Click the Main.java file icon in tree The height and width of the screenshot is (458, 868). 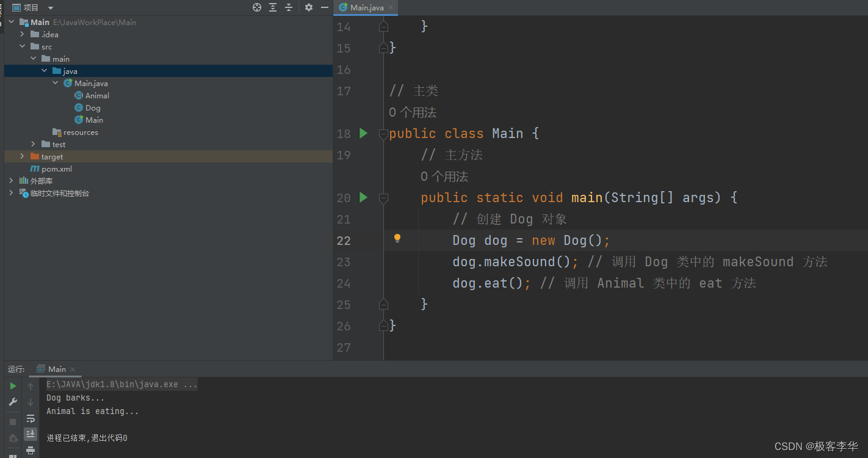[68, 83]
